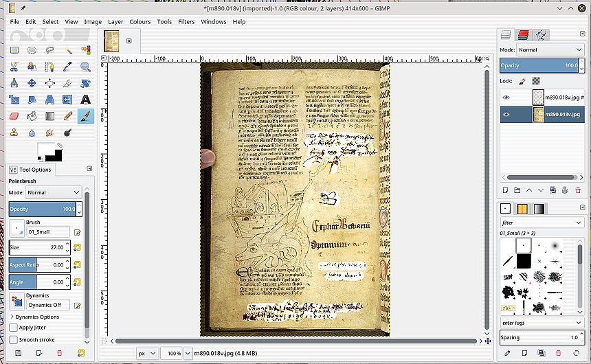Select the Pencil tool
Viewport: 591px width, 364px height.
[x=68, y=116]
